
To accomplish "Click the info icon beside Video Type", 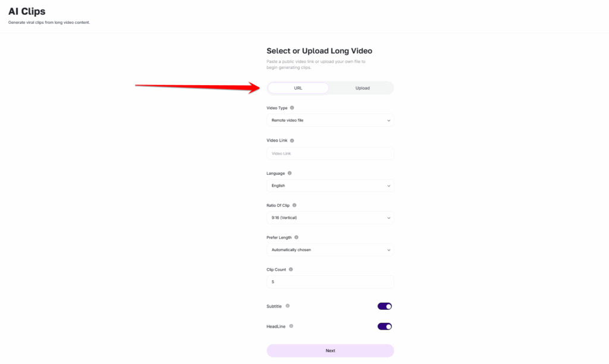I will (292, 108).
